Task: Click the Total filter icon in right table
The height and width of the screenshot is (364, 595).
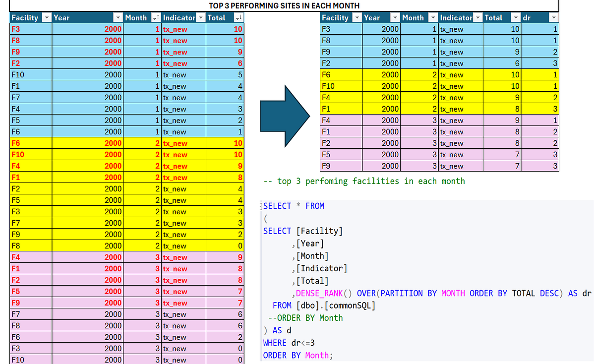Action: pos(516,17)
